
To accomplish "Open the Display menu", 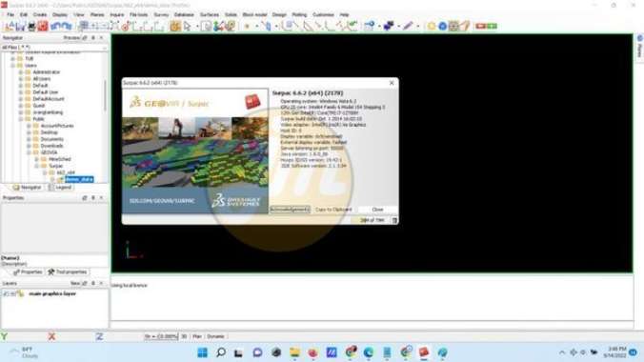I will 60,15.
